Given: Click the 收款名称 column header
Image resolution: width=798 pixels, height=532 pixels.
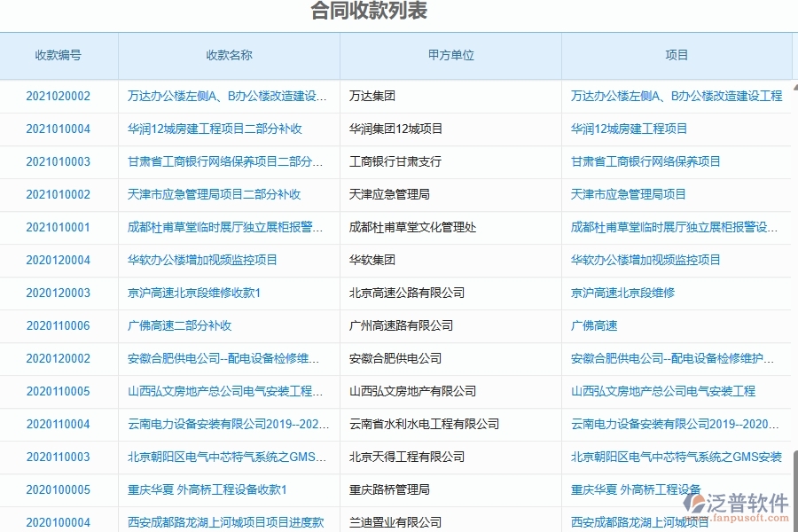Looking at the screenshot, I should coord(228,54).
